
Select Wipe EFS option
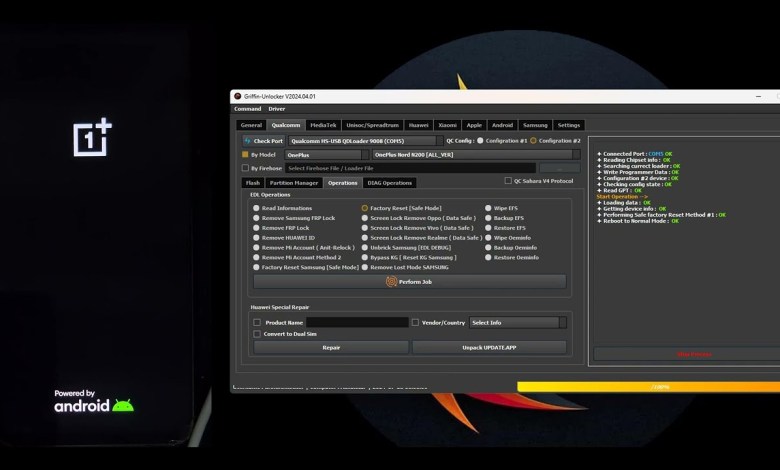pos(488,208)
